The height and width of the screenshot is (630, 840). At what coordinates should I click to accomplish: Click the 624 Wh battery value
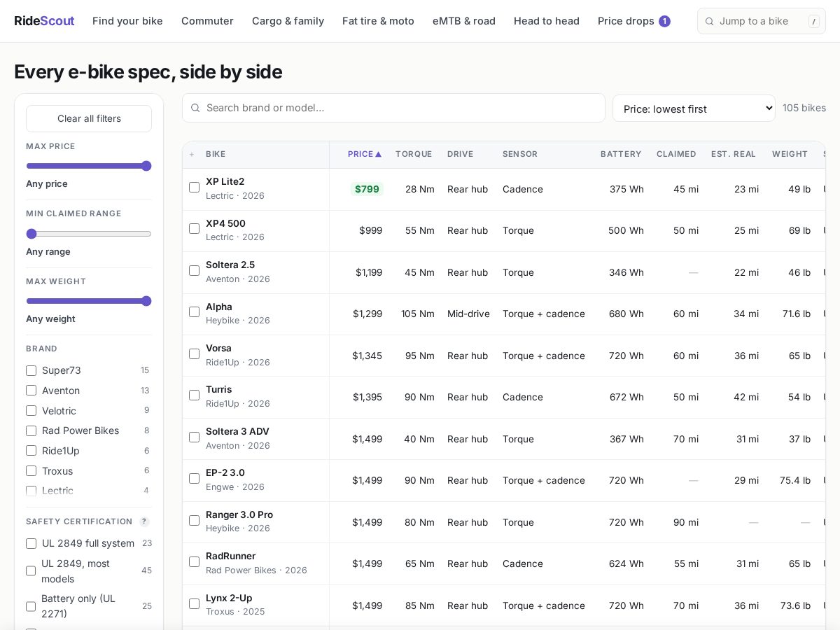click(x=626, y=563)
